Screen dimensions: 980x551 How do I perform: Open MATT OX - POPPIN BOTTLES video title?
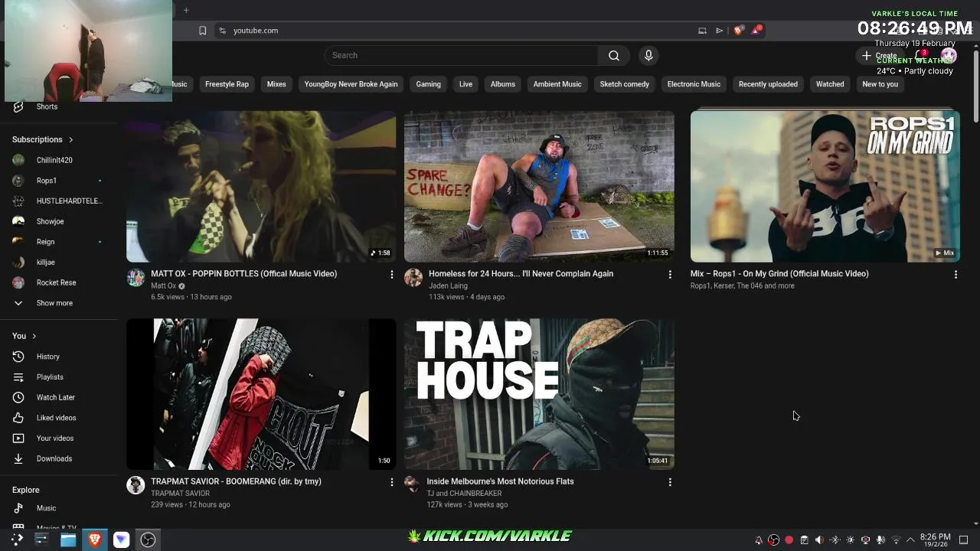243,273
